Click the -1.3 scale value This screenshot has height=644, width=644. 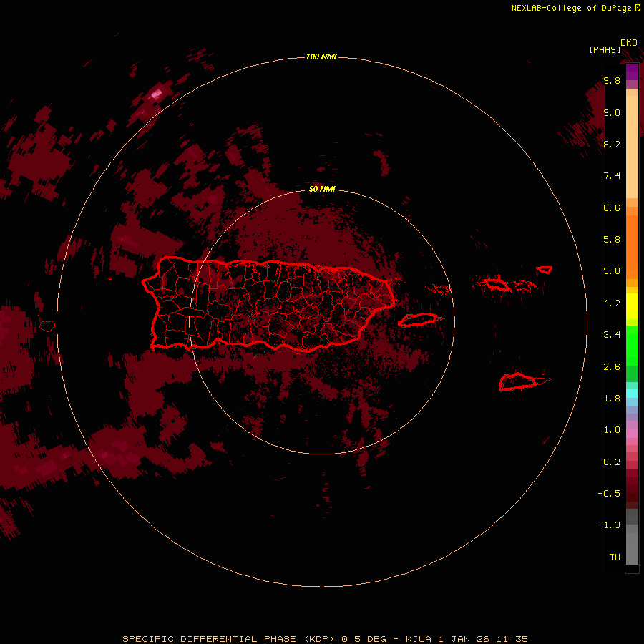click(609, 525)
